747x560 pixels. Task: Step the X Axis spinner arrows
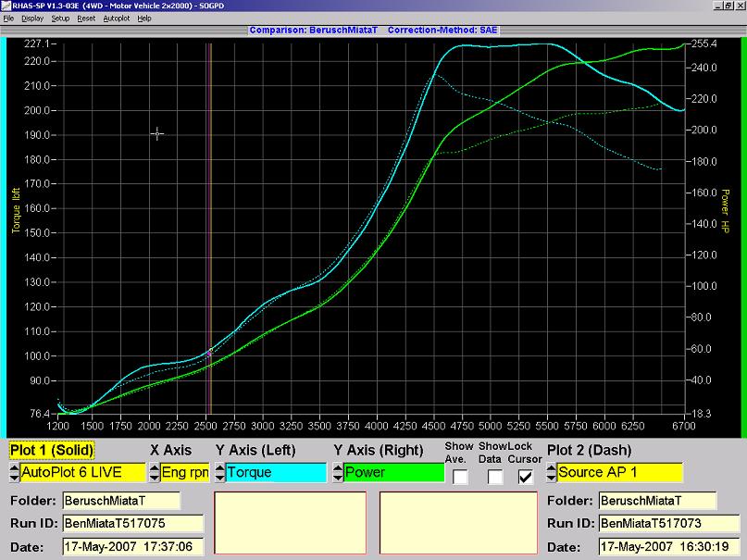point(155,472)
